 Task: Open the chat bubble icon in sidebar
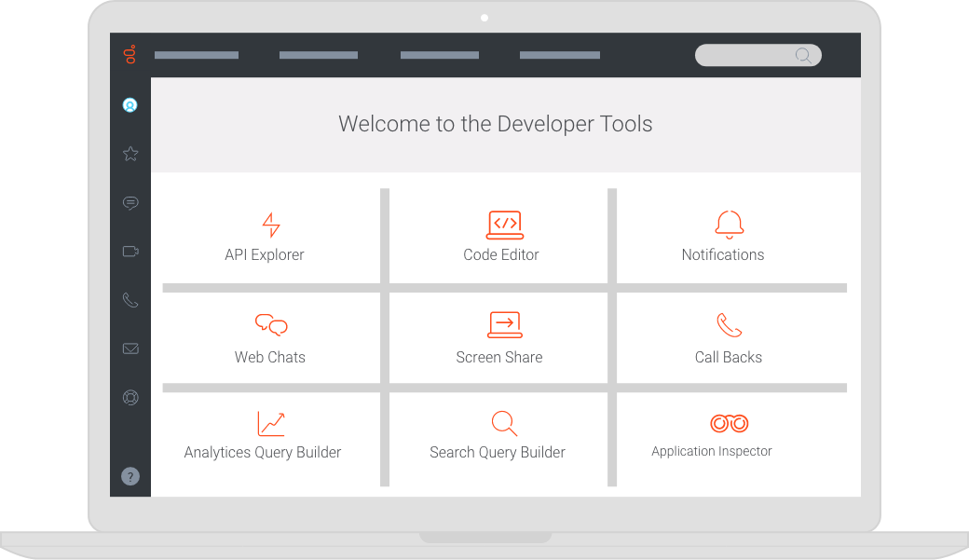click(130, 203)
